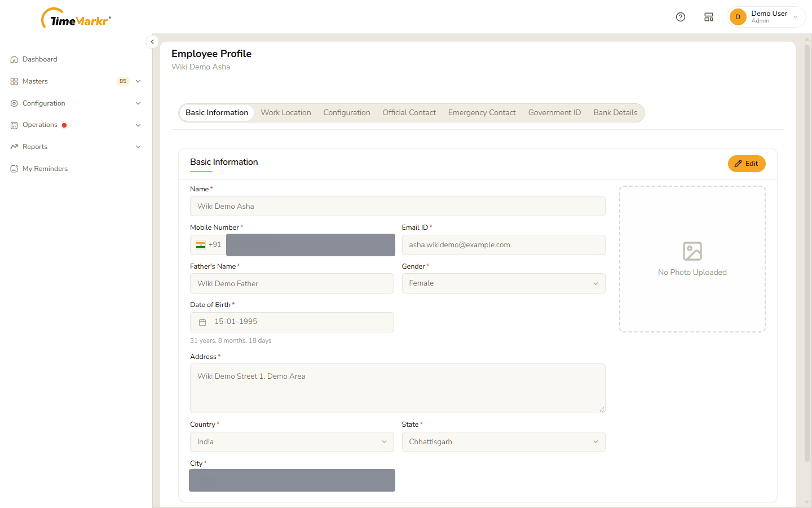812x508 pixels.
Task: Click the layout panels icon in header
Action: pyautogui.click(x=709, y=17)
